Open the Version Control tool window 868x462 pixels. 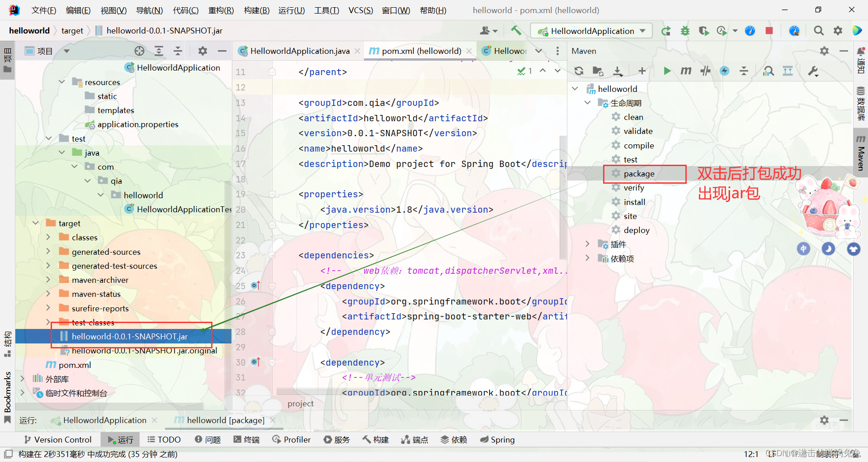(57, 439)
